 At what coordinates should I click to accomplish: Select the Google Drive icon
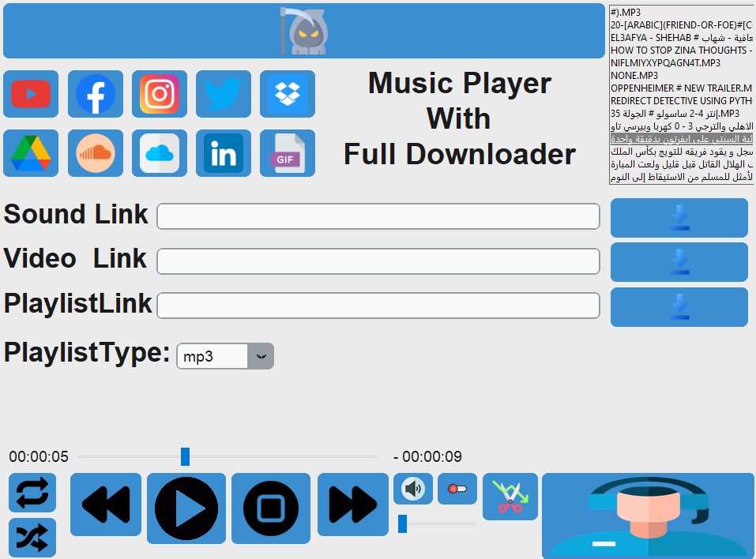(x=31, y=152)
